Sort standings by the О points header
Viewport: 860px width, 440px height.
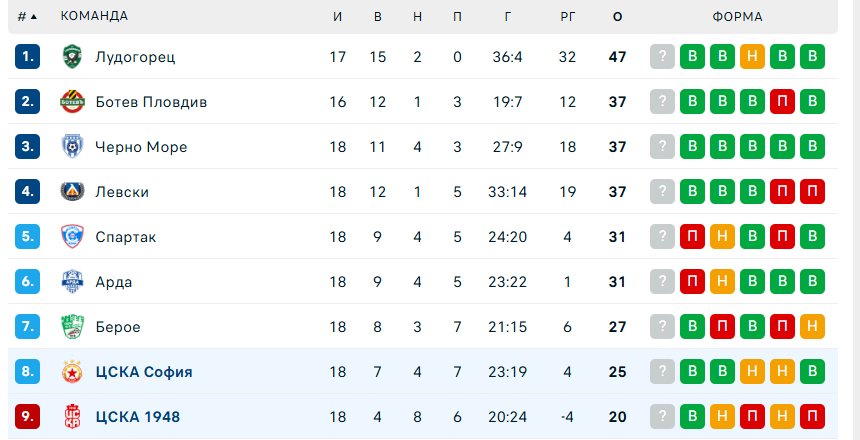617,17
